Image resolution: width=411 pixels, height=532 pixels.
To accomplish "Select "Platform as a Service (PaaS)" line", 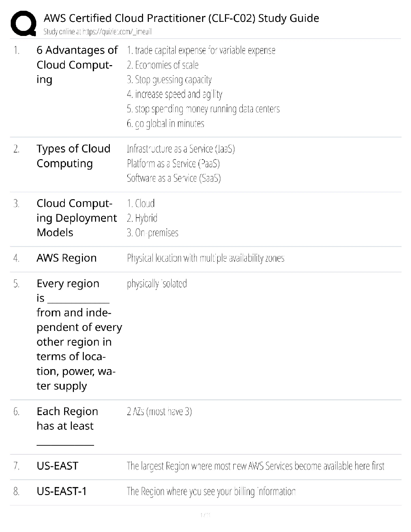I will [x=173, y=164].
